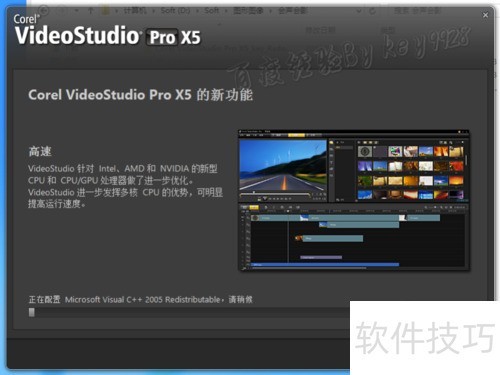Click the 会声会影 breadcrumb folder
This screenshot has width=500, height=375.
point(293,11)
